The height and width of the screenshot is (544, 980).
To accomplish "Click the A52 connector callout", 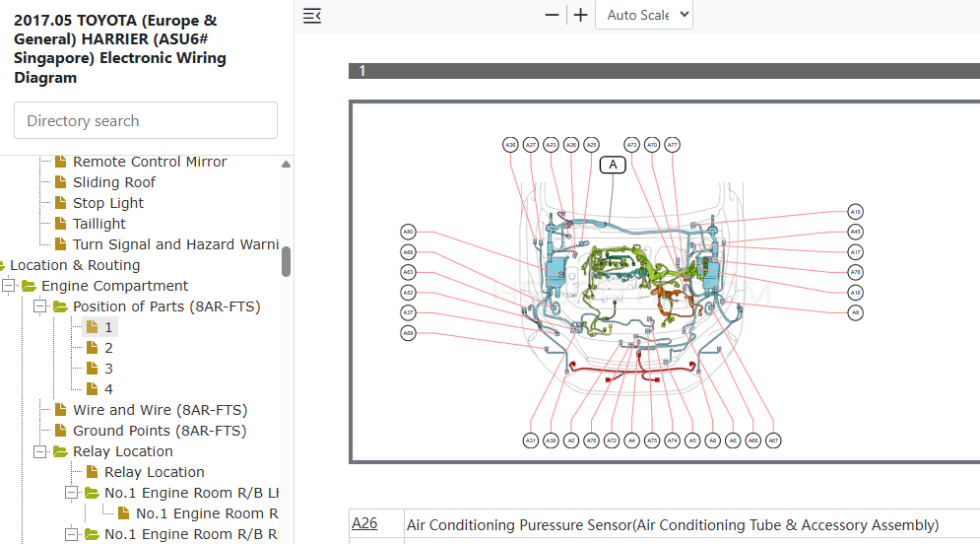I will pyautogui.click(x=408, y=292).
